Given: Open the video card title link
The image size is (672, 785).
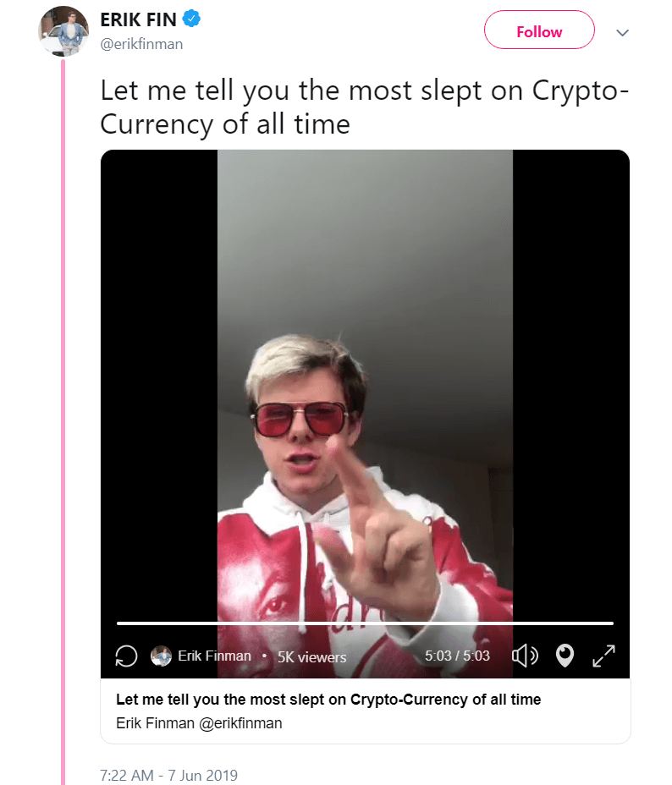Looking at the screenshot, I should pos(328,700).
